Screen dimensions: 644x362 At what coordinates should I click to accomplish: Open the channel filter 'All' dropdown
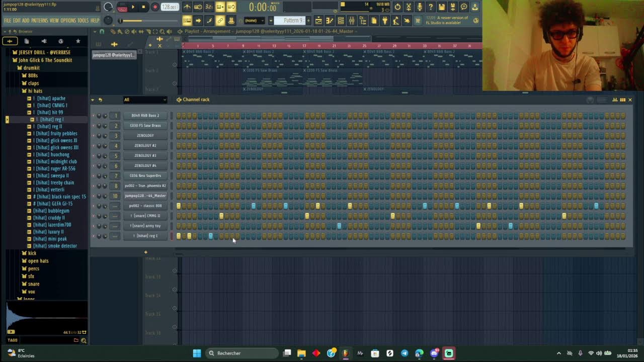(x=145, y=100)
